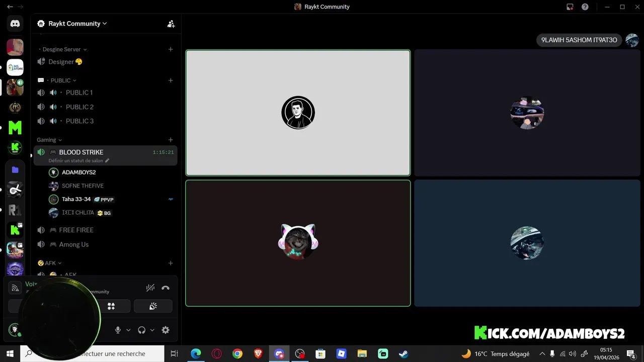Open Windows Start menu

click(10, 353)
